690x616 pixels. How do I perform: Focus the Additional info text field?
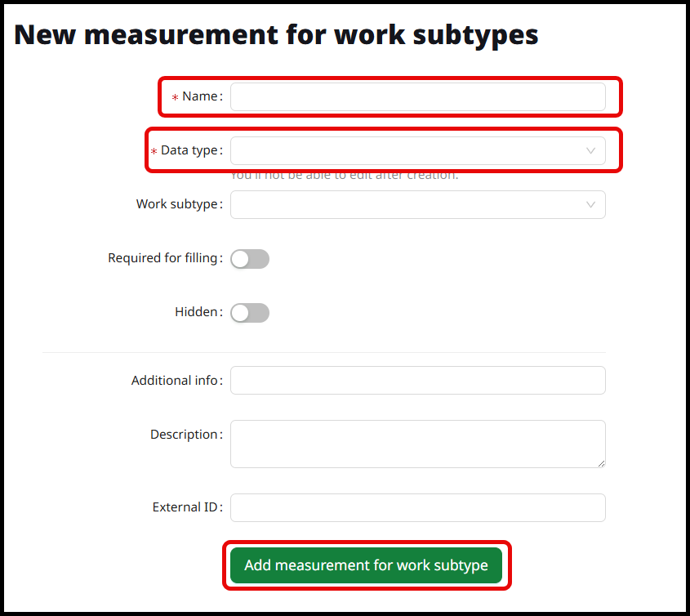click(417, 380)
